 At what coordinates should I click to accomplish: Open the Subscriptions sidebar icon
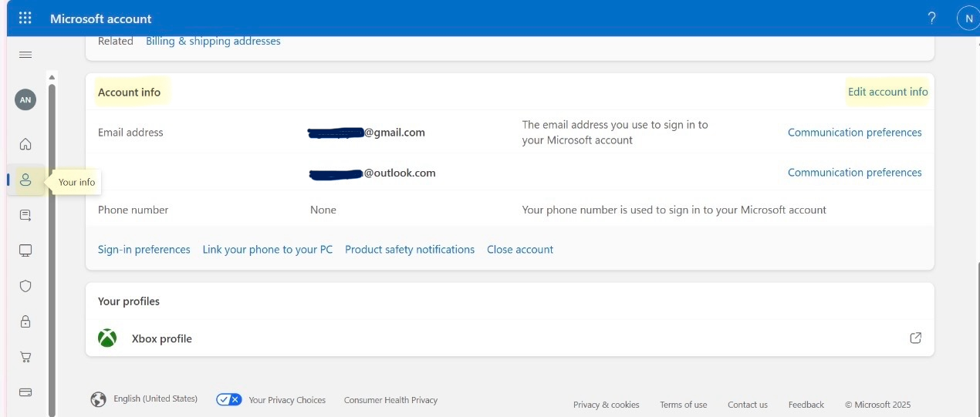tap(25, 216)
